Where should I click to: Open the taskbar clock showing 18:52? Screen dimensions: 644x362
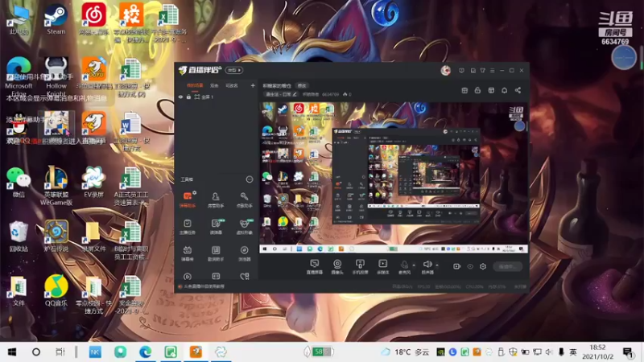(x=597, y=352)
